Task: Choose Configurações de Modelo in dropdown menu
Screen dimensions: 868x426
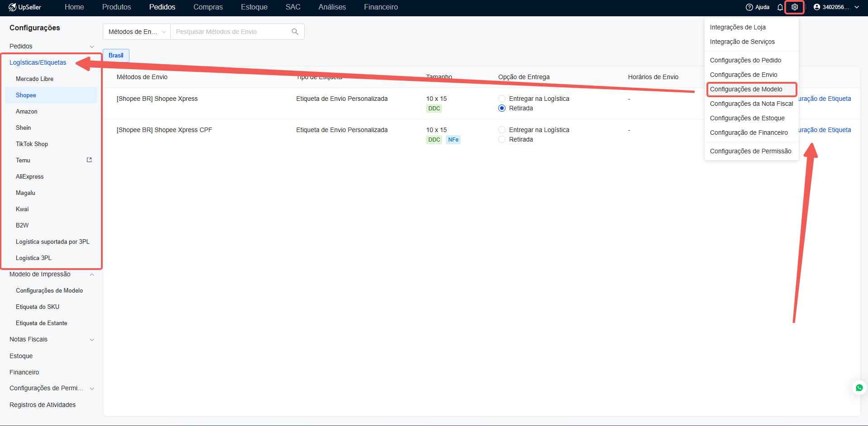Action: 746,89
